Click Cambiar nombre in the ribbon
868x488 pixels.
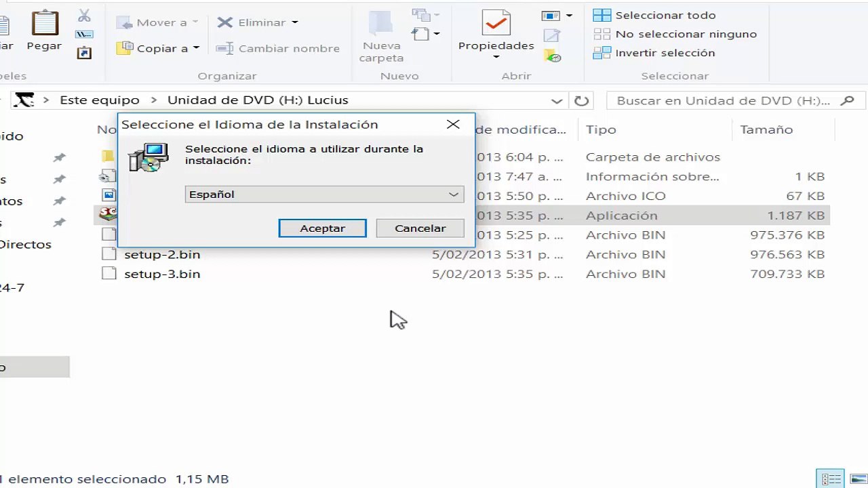[277, 48]
